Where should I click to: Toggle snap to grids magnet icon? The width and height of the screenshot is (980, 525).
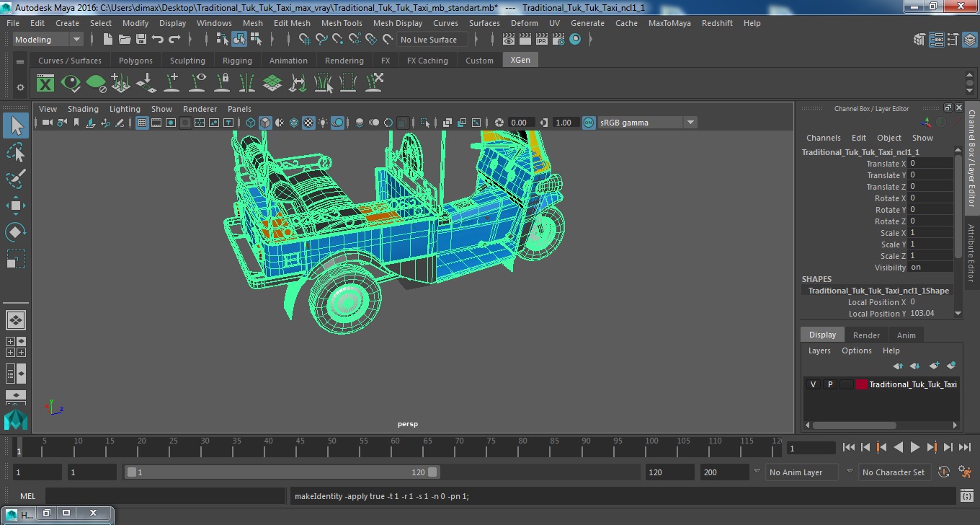[303, 40]
